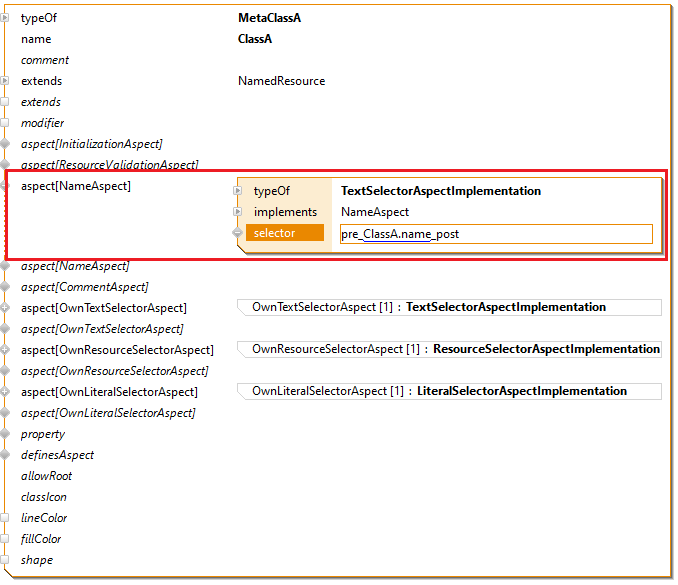Screen dimensions: 678x585
Task: Expand plus diamond of non-italic aspect[OwnResourceSelectorAspect]
Action: tap(5, 350)
